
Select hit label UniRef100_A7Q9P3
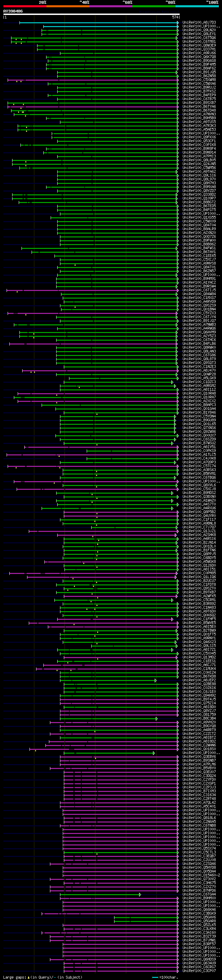[x=199, y=462]
